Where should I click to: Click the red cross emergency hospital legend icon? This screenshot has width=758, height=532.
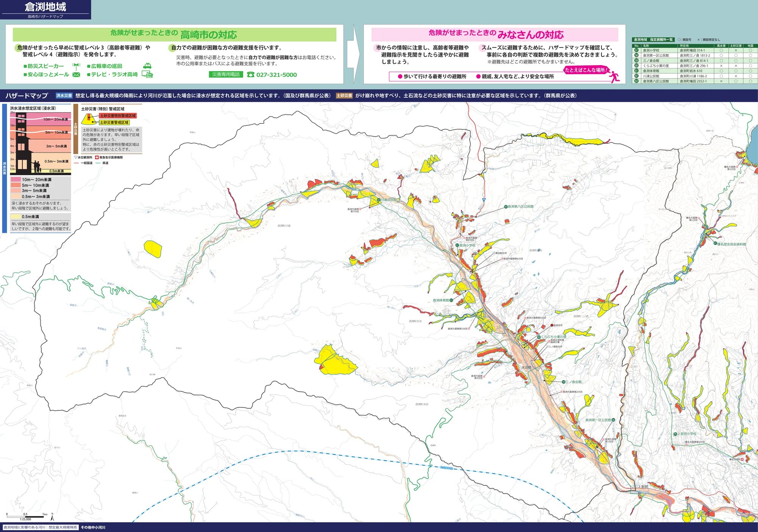[x=97, y=158]
